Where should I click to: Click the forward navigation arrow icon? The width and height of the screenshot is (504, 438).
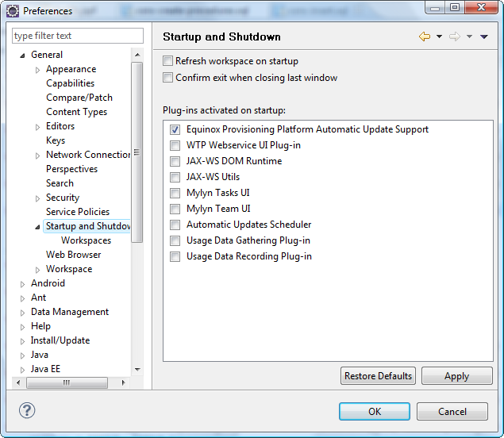[x=455, y=36]
